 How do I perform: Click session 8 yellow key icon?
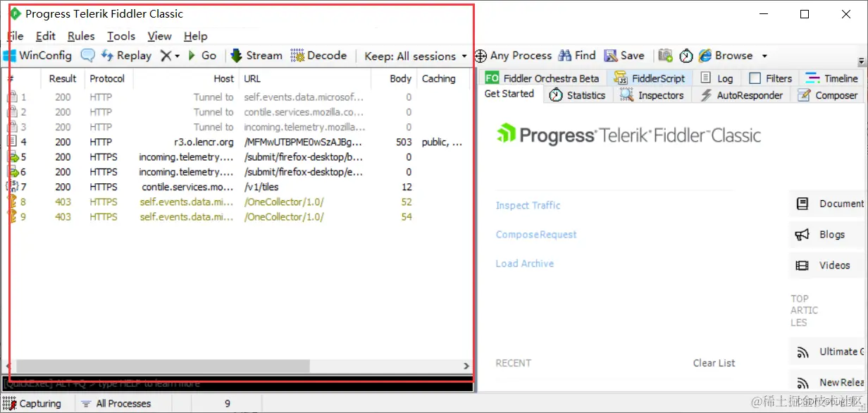point(12,202)
